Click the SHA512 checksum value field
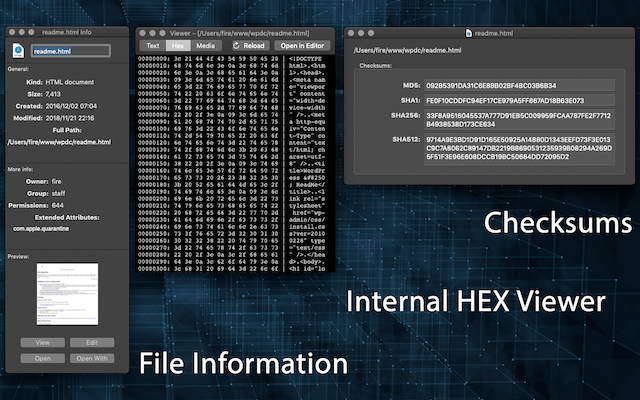Image resolution: width=640 pixels, height=400 pixels. click(519, 148)
